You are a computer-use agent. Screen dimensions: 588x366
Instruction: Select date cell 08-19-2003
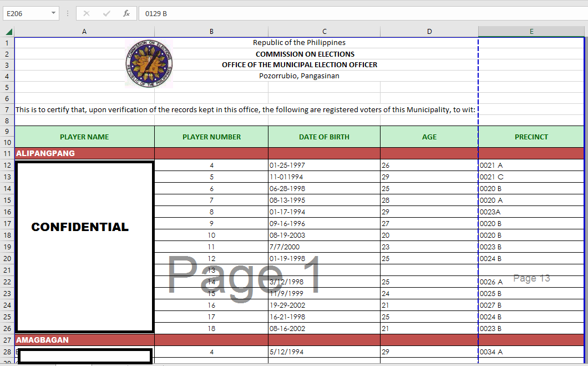click(x=325, y=235)
